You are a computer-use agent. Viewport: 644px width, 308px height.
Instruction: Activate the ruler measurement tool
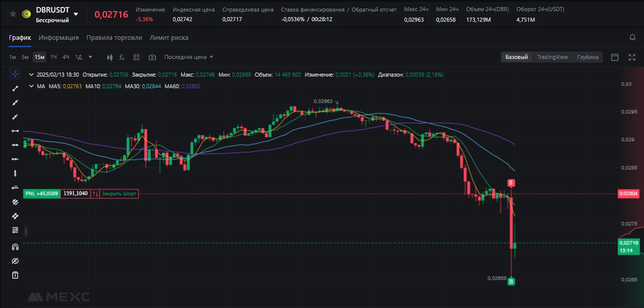pos(15,188)
